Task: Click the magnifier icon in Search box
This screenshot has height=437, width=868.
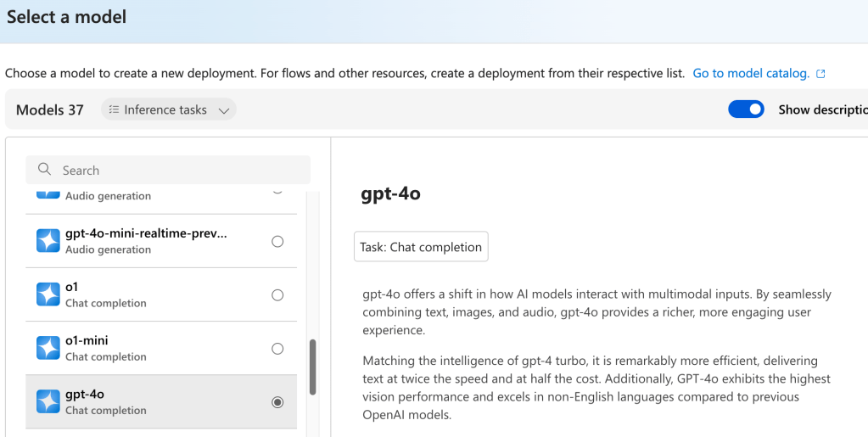Action: coord(45,170)
